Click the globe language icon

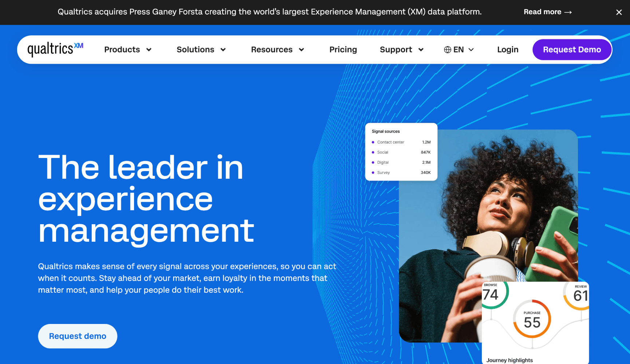coord(448,50)
